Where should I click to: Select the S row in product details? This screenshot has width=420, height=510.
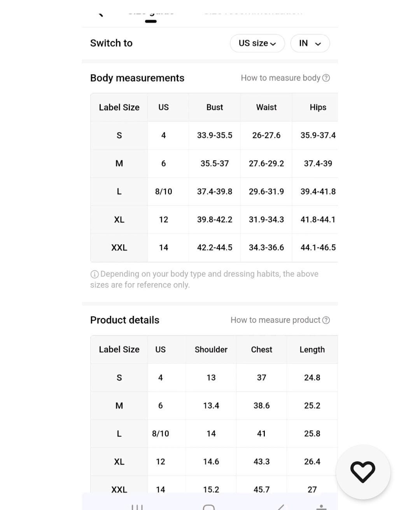coord(214,378)
